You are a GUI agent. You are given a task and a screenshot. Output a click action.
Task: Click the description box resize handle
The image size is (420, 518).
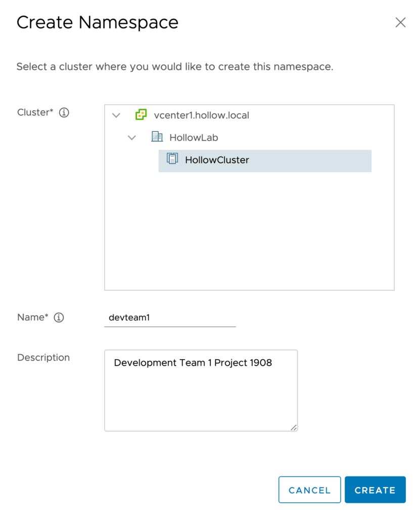pos(294,427)
